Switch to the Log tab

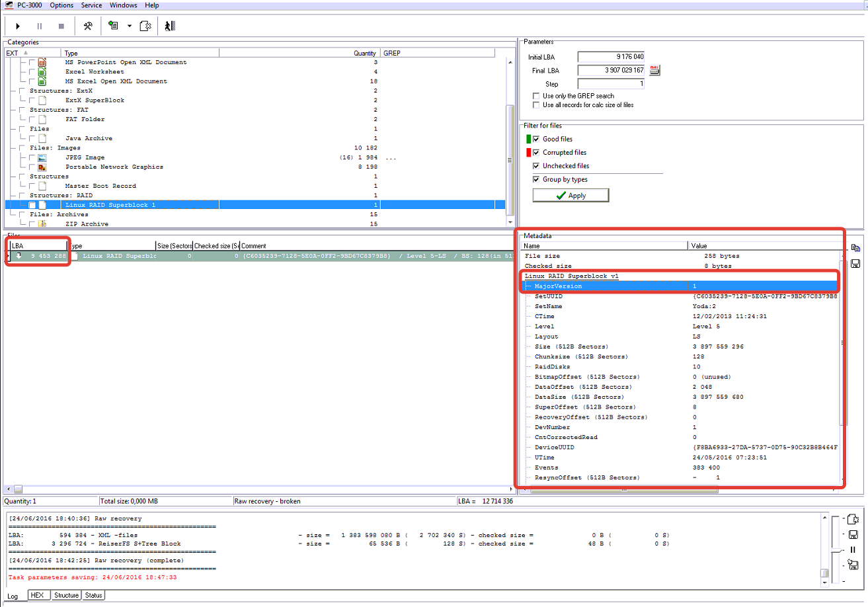pyautogui.click(x=13, y=596)
